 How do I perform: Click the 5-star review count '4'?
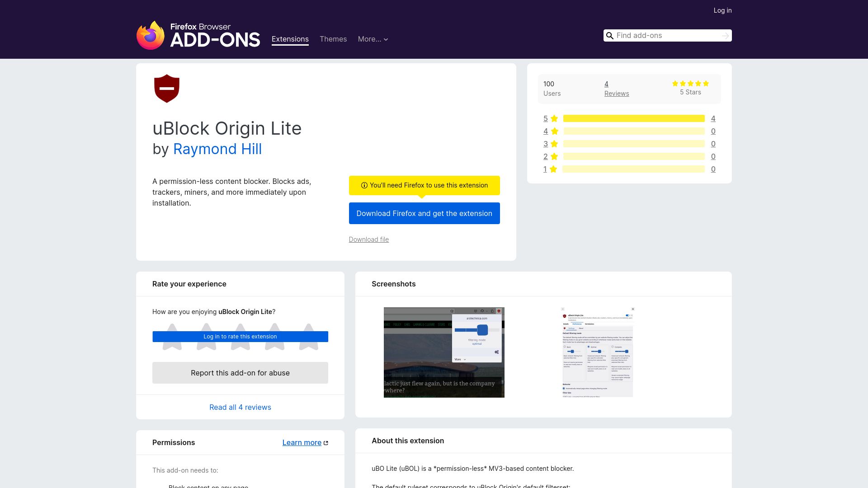713,118
